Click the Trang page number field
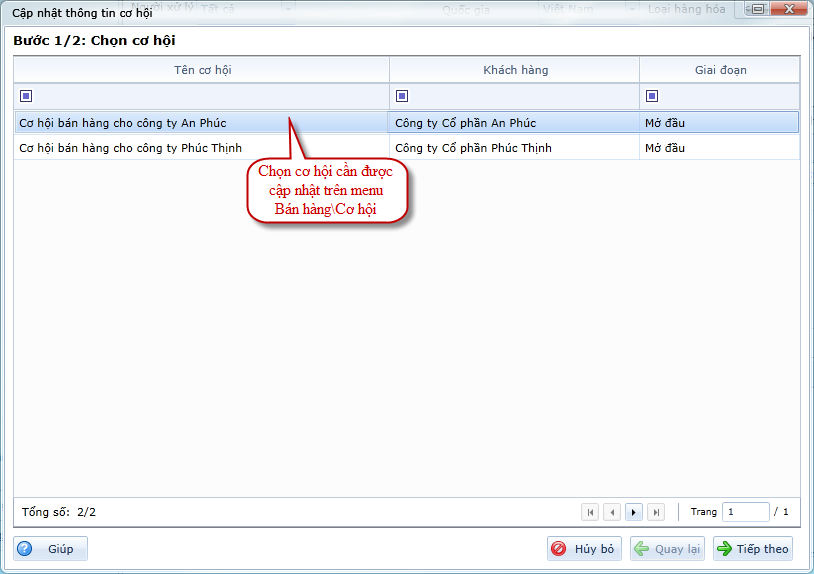814x574 pixels. pyautogui.click(x=745, y=512)
